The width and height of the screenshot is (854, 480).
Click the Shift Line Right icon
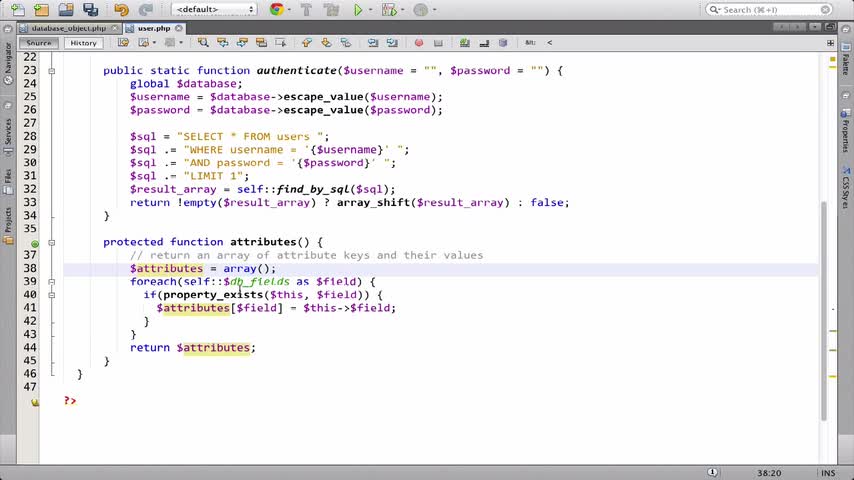coord(392,42)
